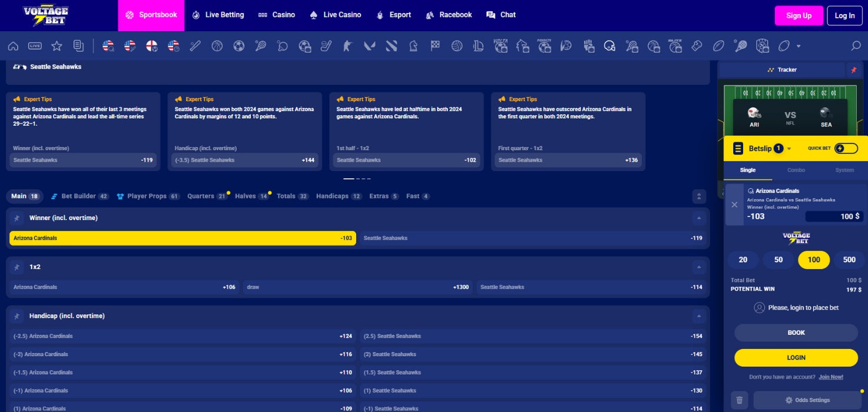
Task: Switch to the Player Props tab
Action: [x=148, y=197]
